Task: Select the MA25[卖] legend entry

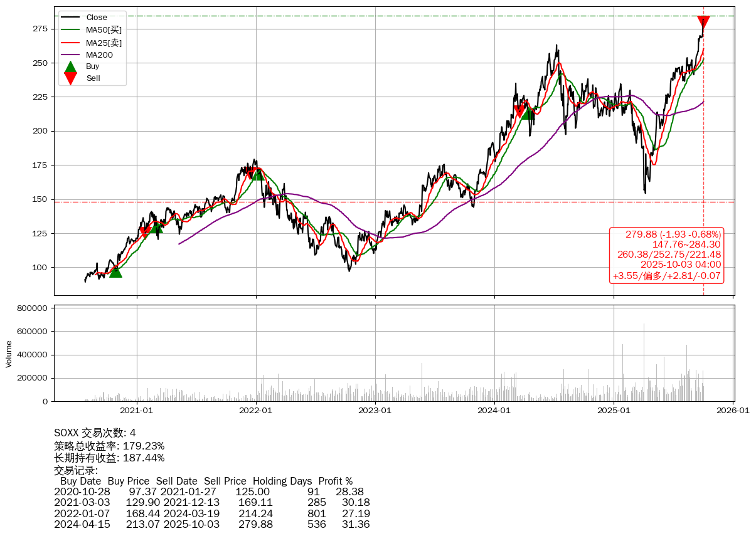Action: pyautogui.click(x=104, y=43)
